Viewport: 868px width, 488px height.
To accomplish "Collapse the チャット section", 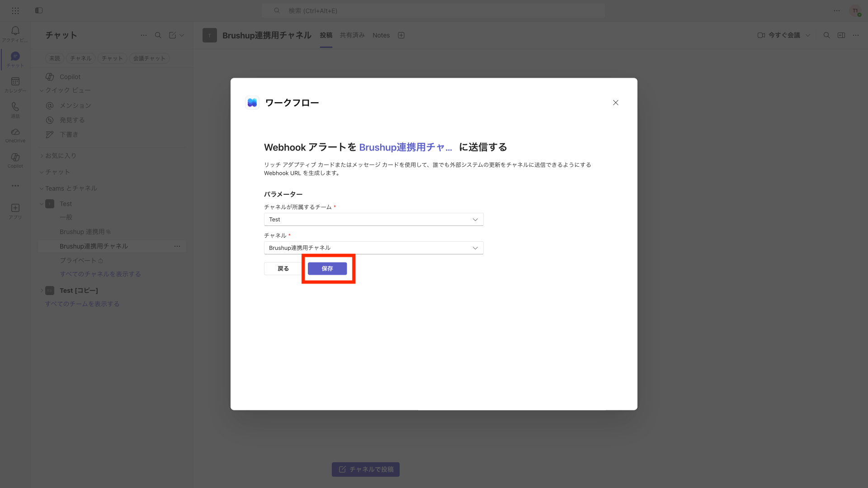I will pos(42,172).
